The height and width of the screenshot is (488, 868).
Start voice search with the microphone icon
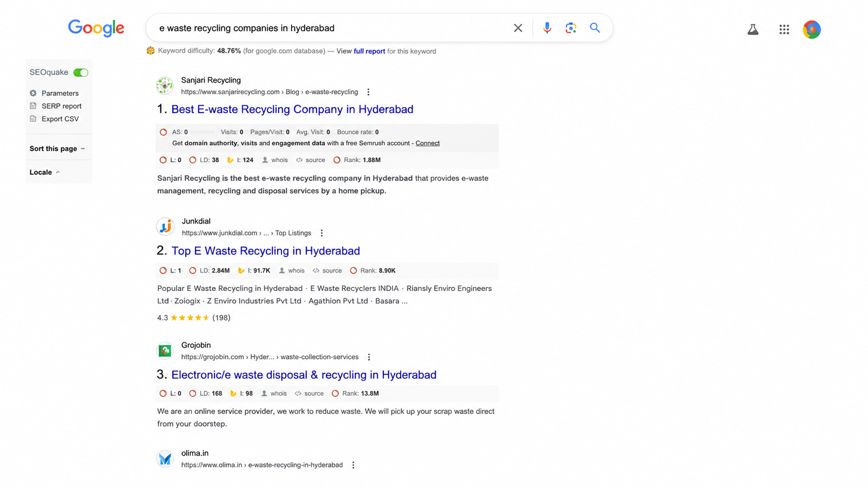547,28
